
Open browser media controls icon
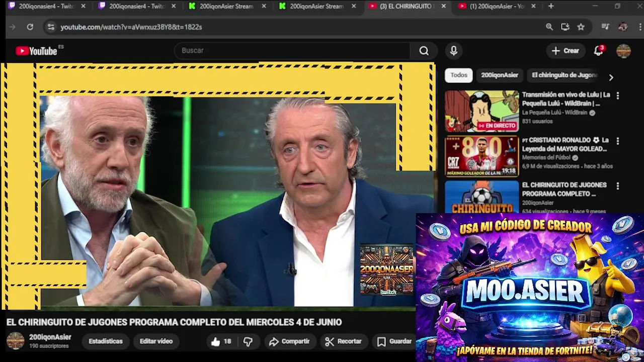click(606, 27)
